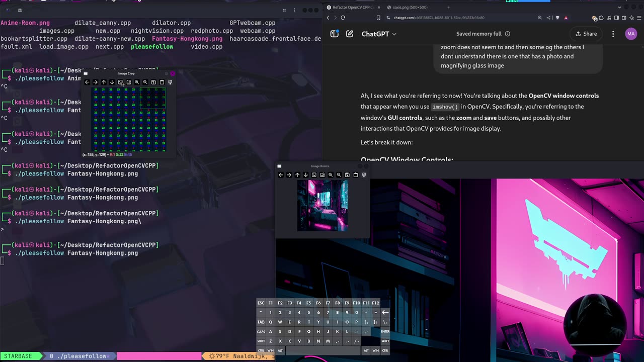644x362 pixels.
Task: Click bold 'OpenCV window controls' text
Action: coord(563,96)
